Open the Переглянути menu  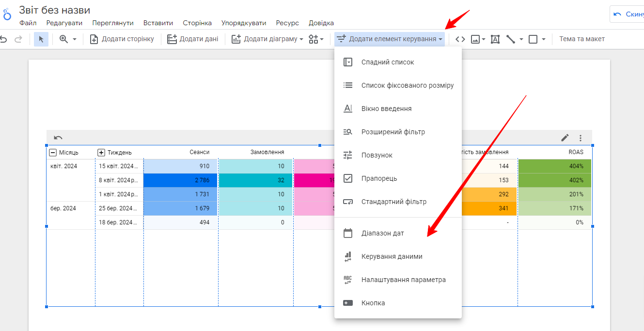click(x=113, y=23)
